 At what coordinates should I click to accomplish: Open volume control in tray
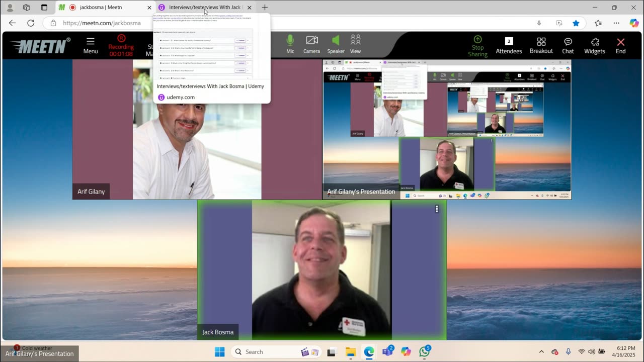(x=591, y=352)
